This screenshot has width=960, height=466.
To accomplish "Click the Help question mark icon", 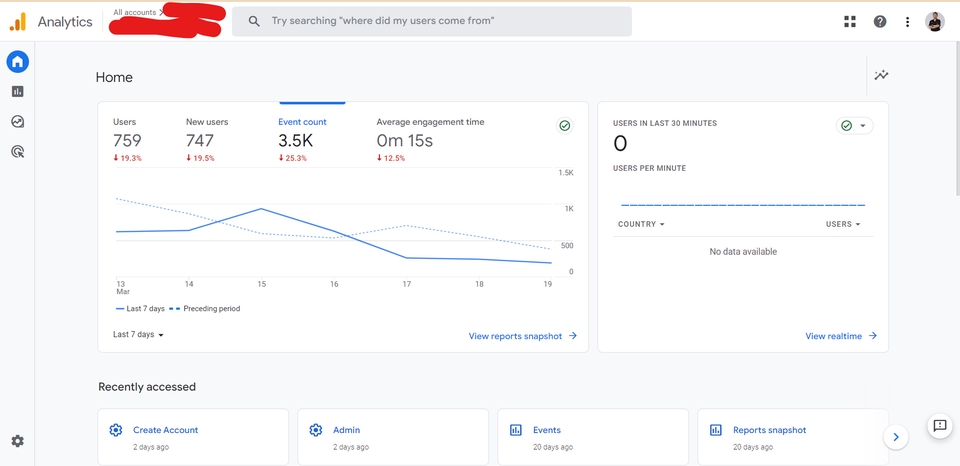I will [880, 21].
